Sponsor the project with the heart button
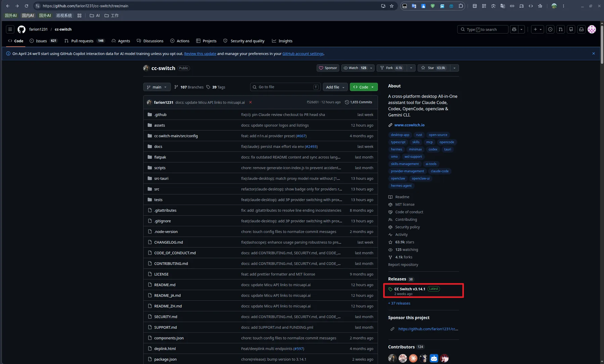 [x=328, y=68]
